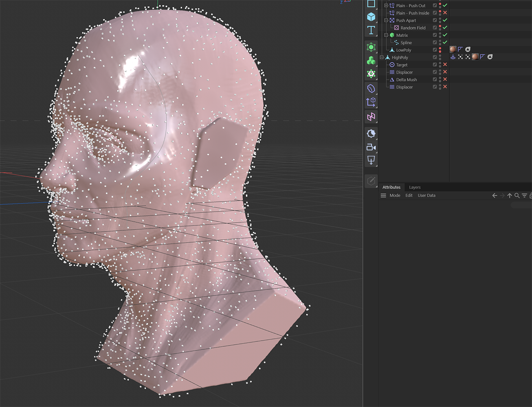The height and width of the screenshot is (407, 532).
Task: Enable the Delta Mush red X
Action: [x=445, y=80]
